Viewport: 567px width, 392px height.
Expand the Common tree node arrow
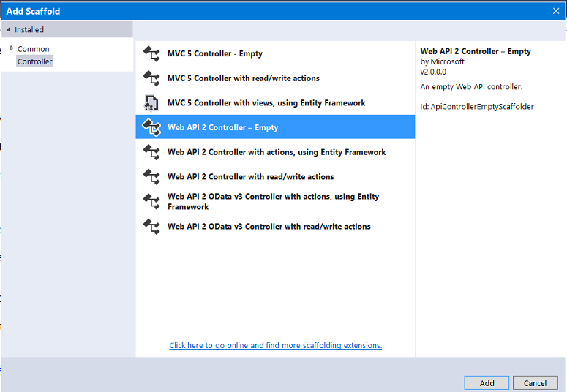[12, 48]
